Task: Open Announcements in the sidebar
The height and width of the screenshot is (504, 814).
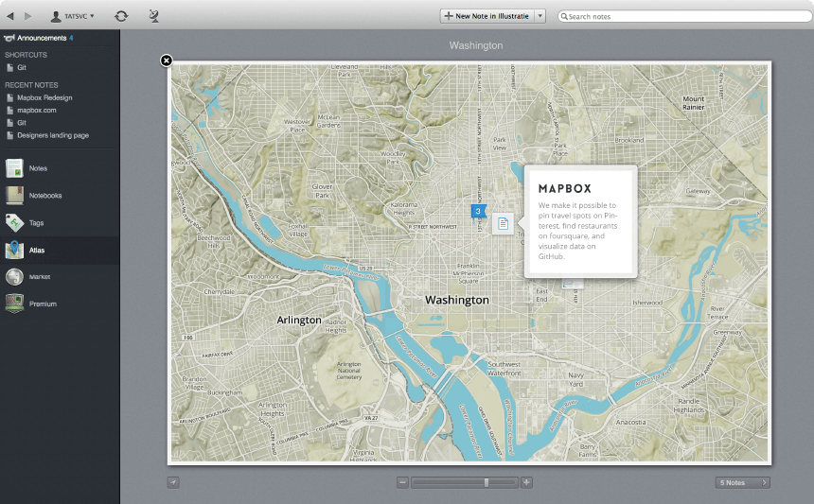Action: coord(39,38)
